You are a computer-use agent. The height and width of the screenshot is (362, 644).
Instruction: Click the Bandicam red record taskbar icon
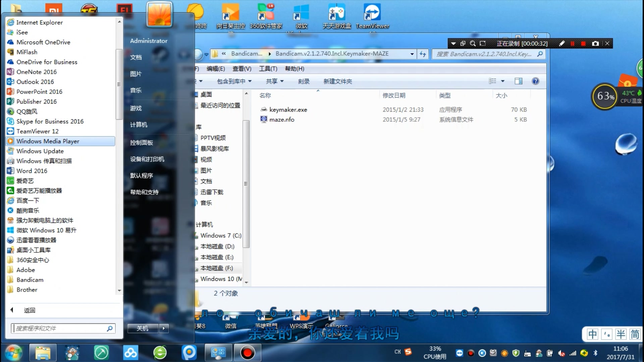coord(248,353)
